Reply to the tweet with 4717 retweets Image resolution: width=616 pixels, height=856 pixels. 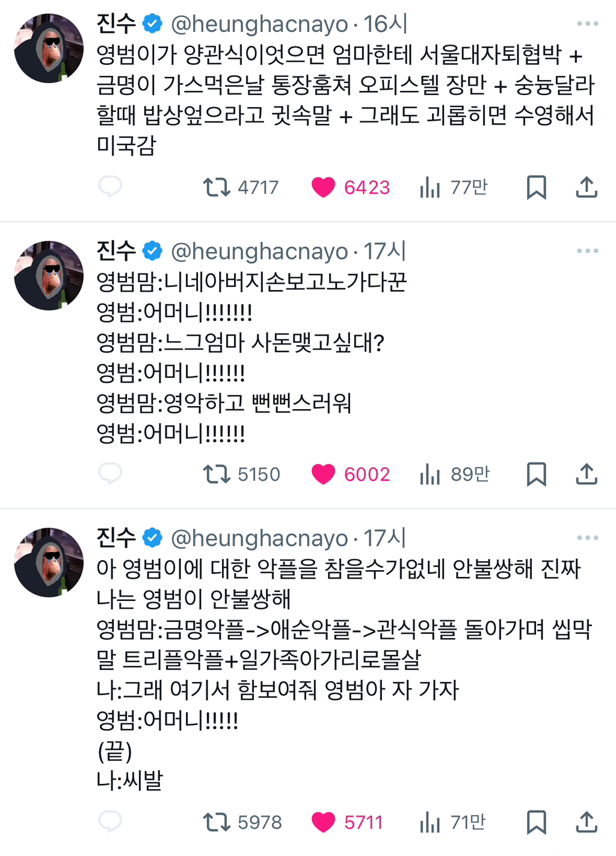pyautogui.click(x=110, y=187)
